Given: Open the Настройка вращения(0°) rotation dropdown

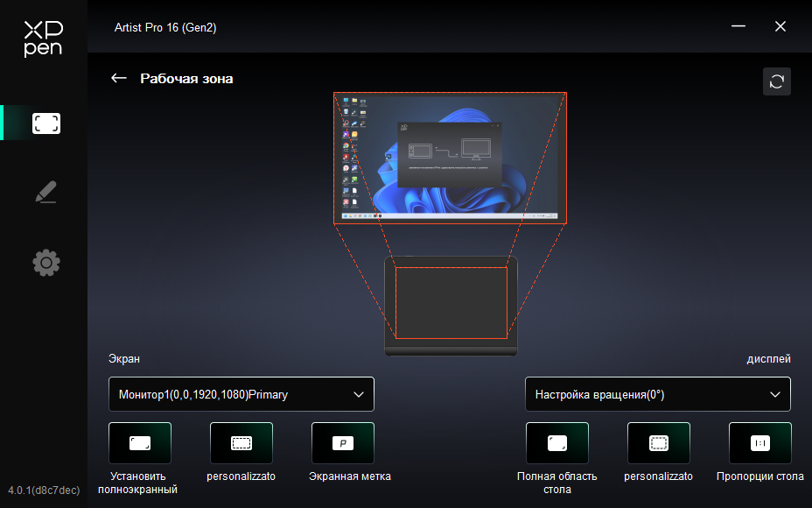Looking at the screenshot, I should 658,394.
